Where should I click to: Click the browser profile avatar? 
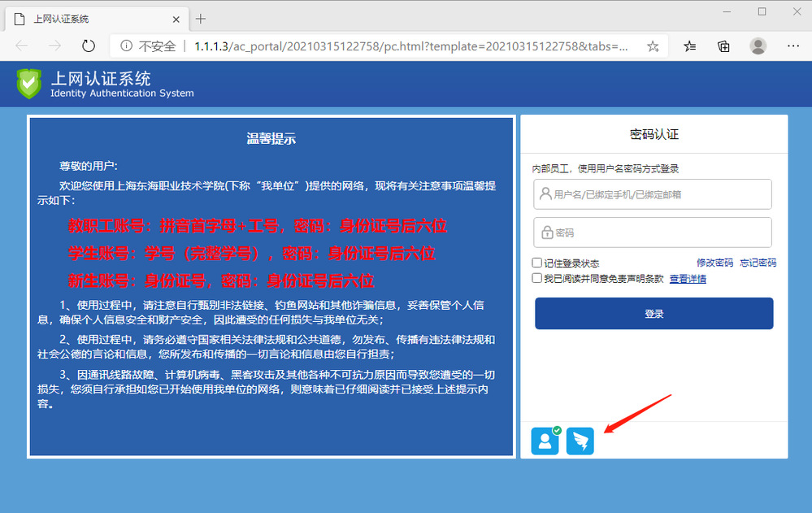click(758, 46)
